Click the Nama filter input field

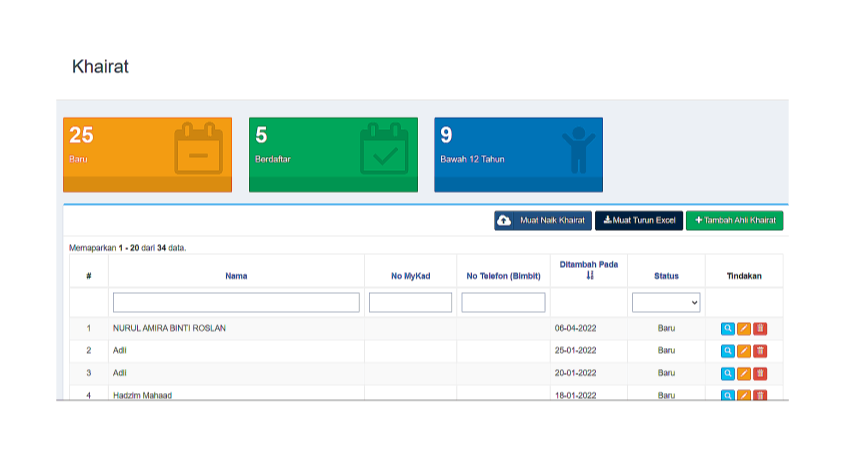[x=236, y=303]
